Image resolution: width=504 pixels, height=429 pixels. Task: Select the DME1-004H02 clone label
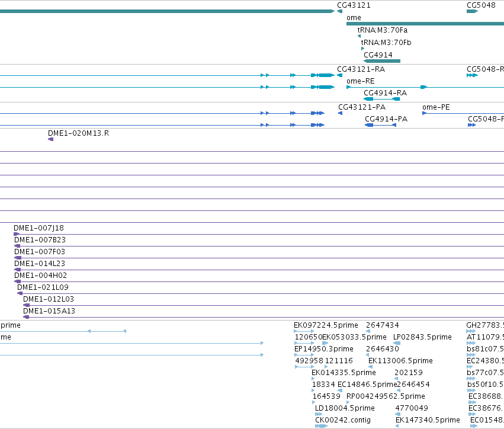pyautogui.click(x=40, y=276)
